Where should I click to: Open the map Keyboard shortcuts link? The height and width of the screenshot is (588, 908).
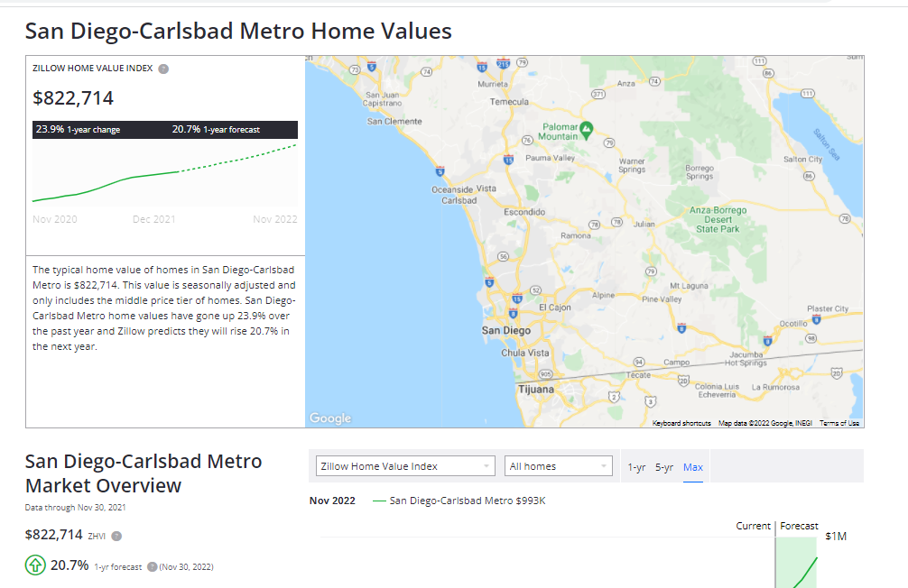pyautogui.click(x=681, y=423)
